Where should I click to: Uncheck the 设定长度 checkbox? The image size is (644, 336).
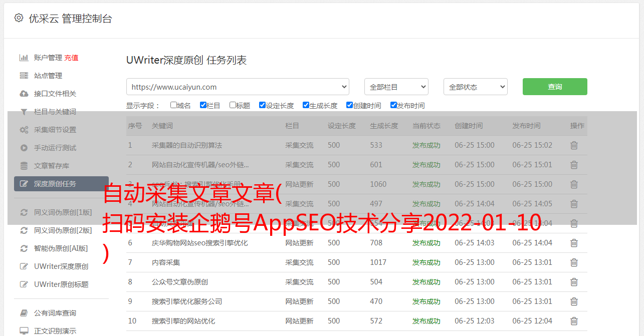click(x=262, y=105)
